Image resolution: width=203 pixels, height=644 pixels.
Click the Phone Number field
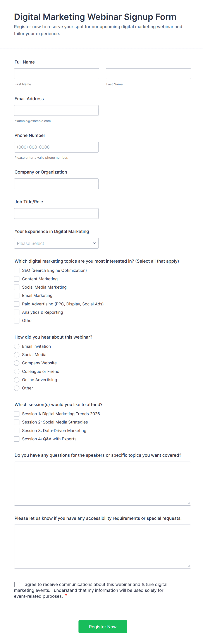(56, 147)
